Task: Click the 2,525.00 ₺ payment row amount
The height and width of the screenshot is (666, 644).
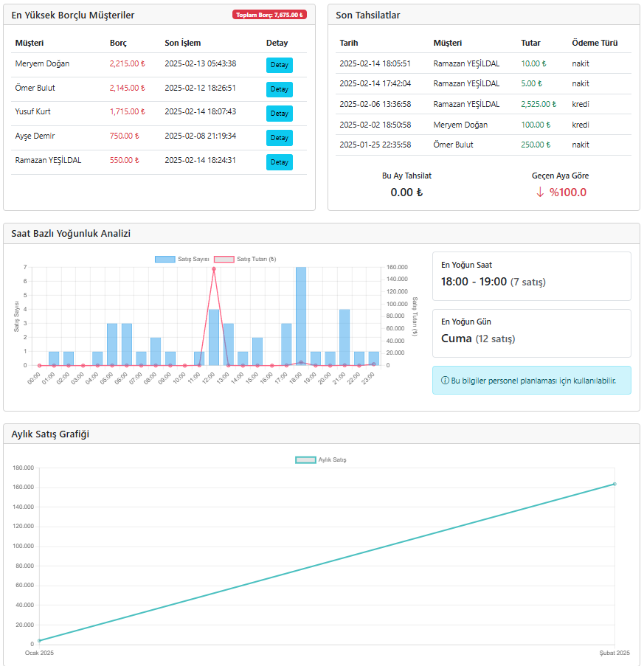Action: (539, 104)
